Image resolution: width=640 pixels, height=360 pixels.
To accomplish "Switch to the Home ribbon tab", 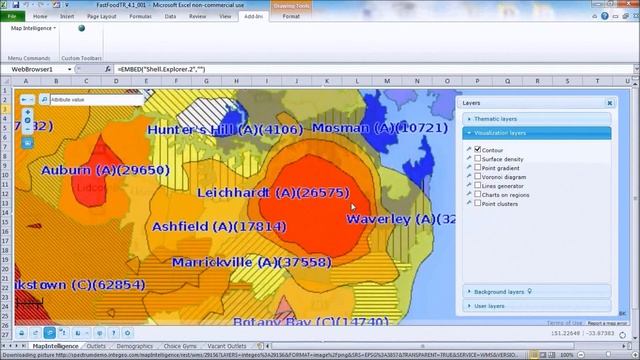I will (40, 16).
